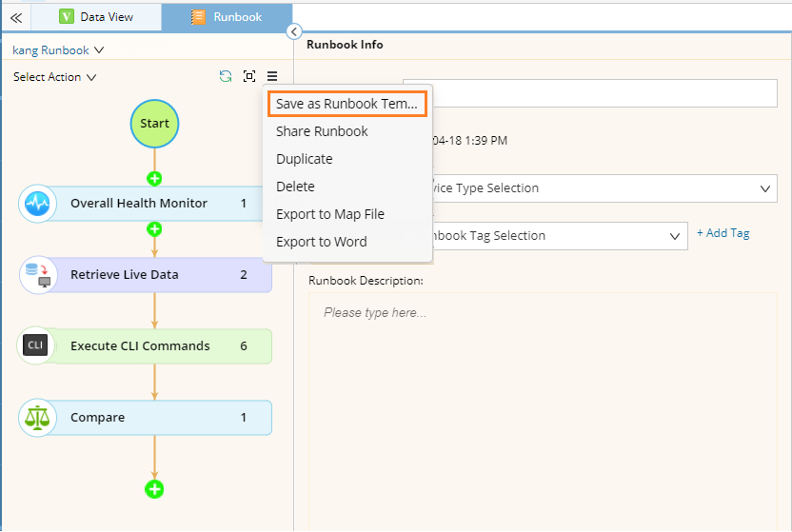This screenshot has height=532, width=792.
Task: Click the green plus at flow bottom
Action: 154,488
